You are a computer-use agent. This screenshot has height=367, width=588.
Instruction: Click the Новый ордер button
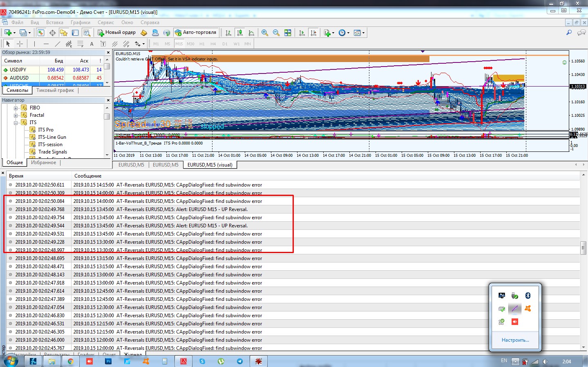[117, 33]
